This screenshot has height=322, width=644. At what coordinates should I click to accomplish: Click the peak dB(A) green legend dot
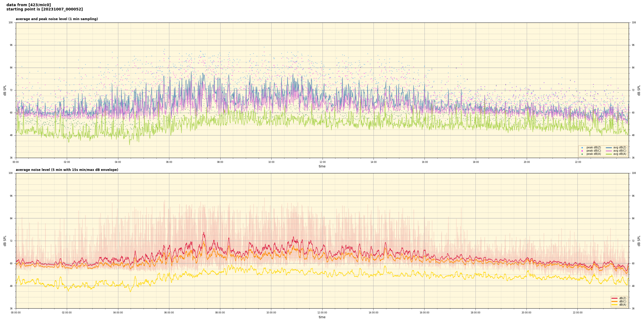582,154
